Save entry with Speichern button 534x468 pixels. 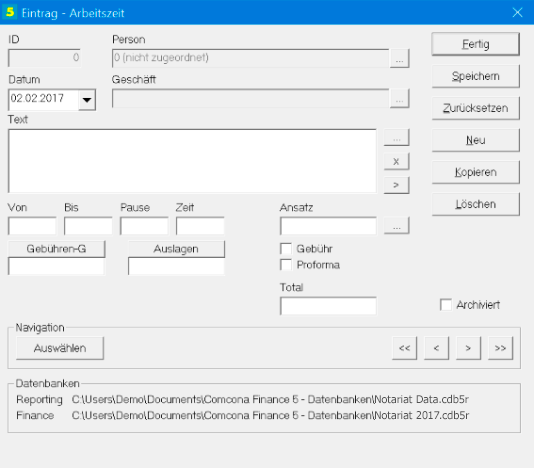[476, 76]
